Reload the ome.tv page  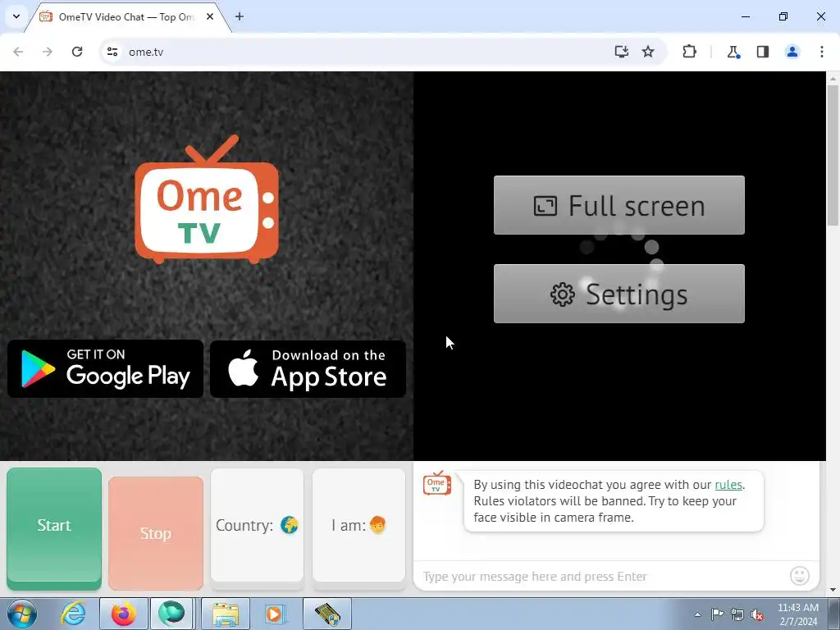pyautogui.click(x=77, y=52)
